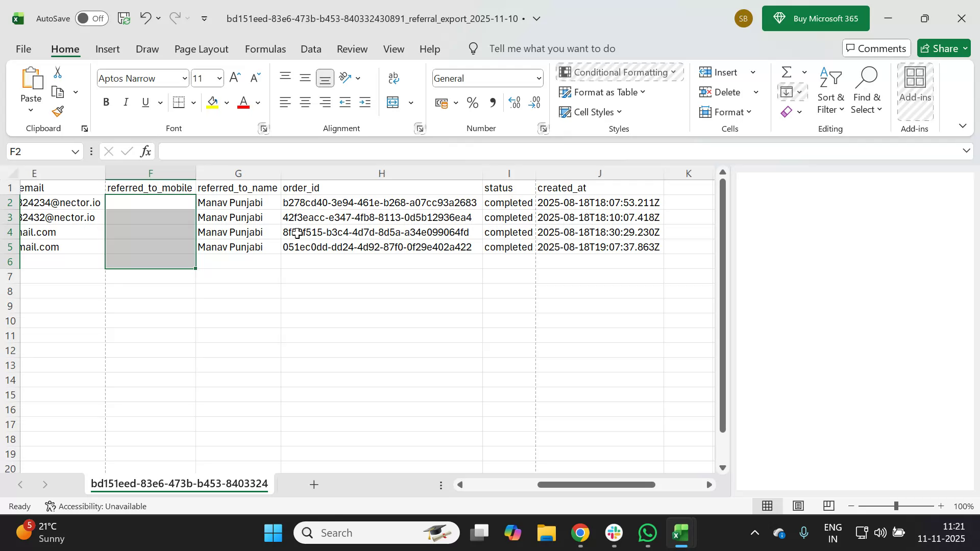Viewport: 980px width, 551px height.
Task: Apply the Comma Style number format
Action: [x=492, y=102]
